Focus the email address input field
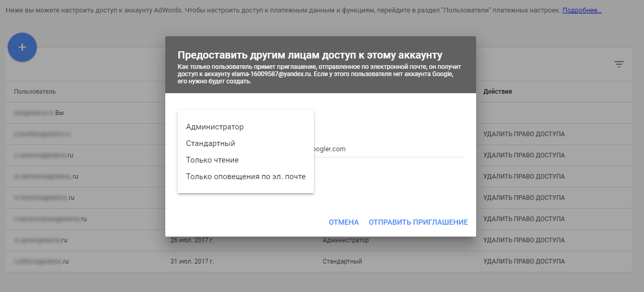This screenshot has height=292, width=644. [389, 149]
